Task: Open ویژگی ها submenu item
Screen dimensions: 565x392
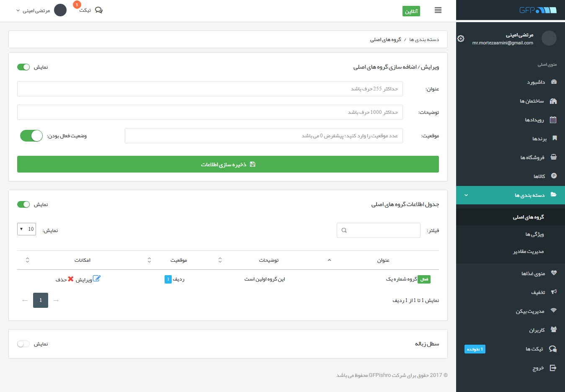Action: (511, 234)
